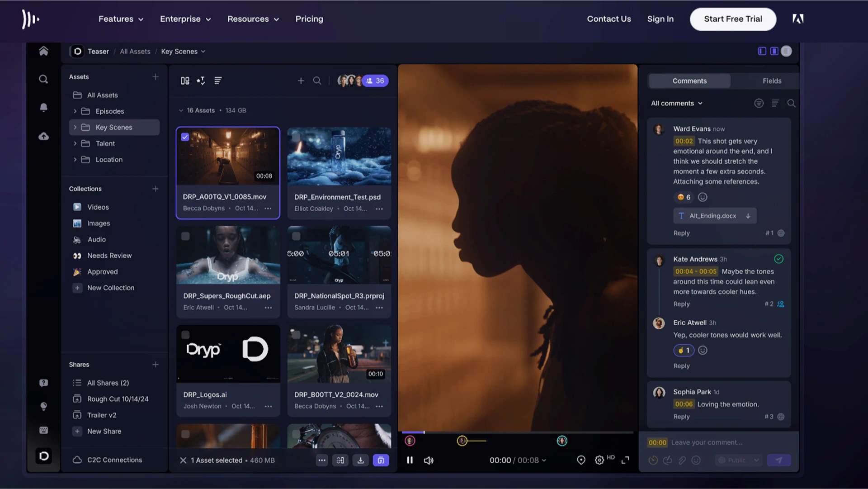868x489 pixels.
Task: Open notifications bell in sidebar
Action: point(43,108)
